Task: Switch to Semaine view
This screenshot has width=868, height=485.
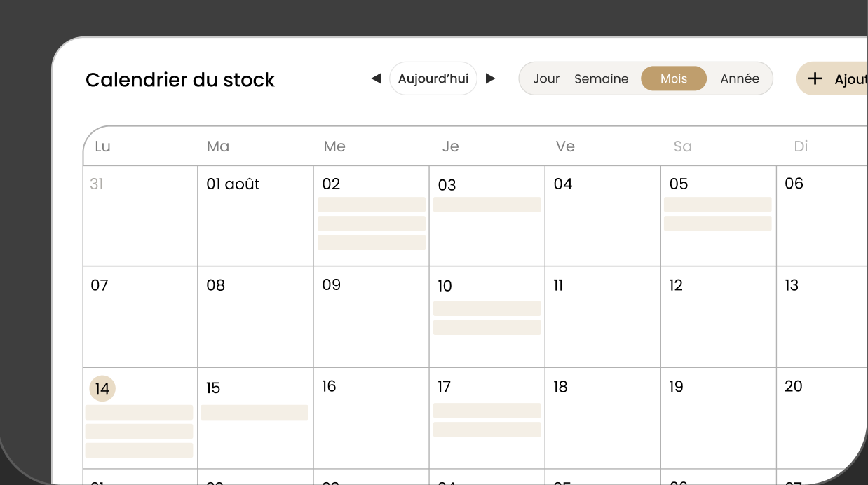Action: [601, 78]
